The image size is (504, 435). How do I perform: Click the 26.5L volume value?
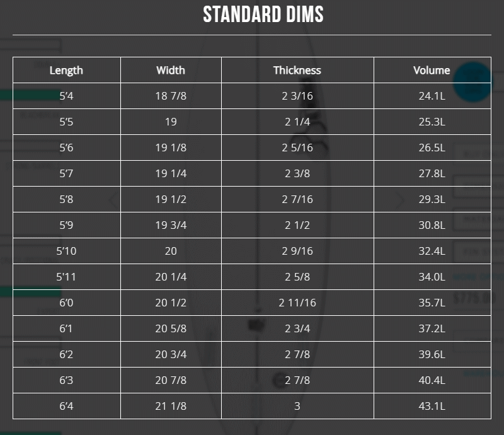432,148
